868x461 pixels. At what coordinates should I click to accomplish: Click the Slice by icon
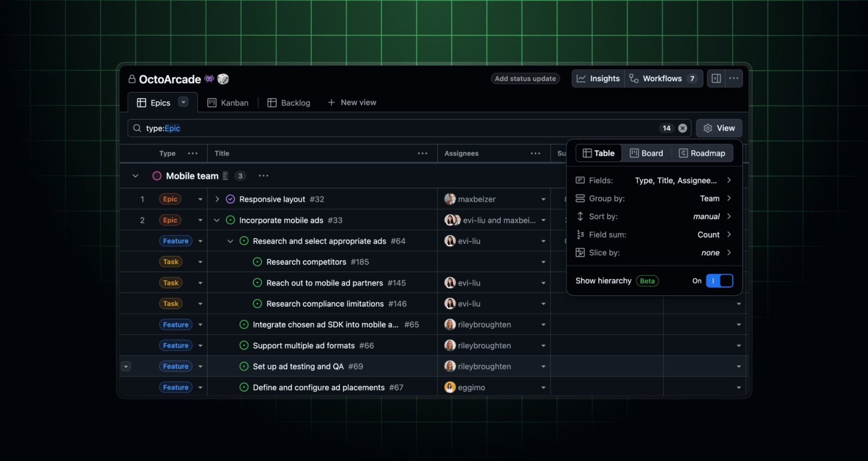(580, 252)
